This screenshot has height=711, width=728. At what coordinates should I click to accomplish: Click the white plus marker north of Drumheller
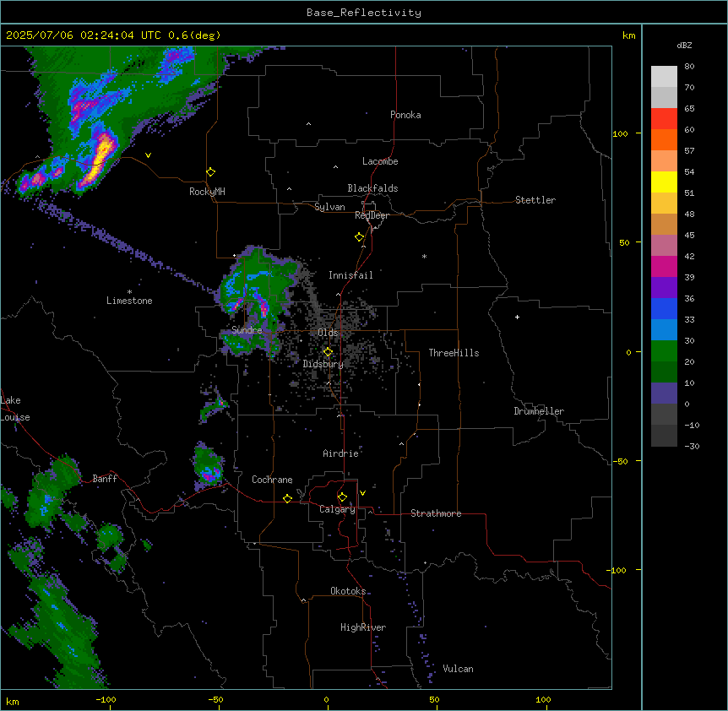tap(517, 317)
